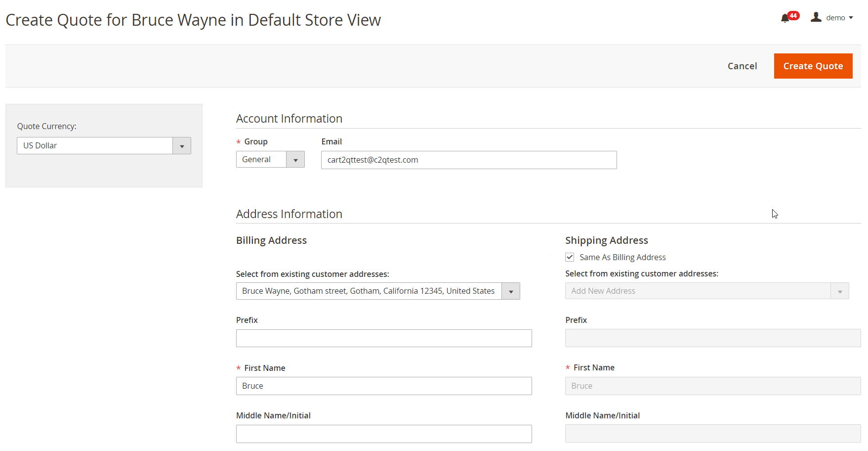Cancel the quote creation
868x451 pixels.
coord(742,66)
